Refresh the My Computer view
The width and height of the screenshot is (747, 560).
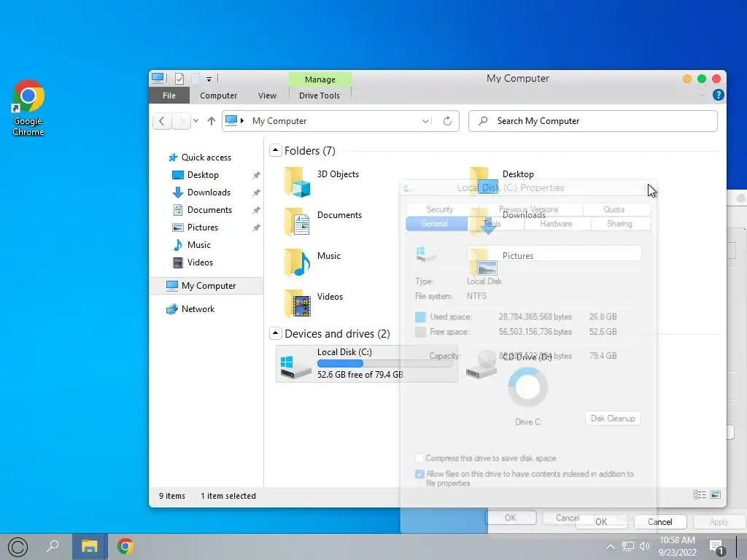pyautogui.click(x=447, y=121)
